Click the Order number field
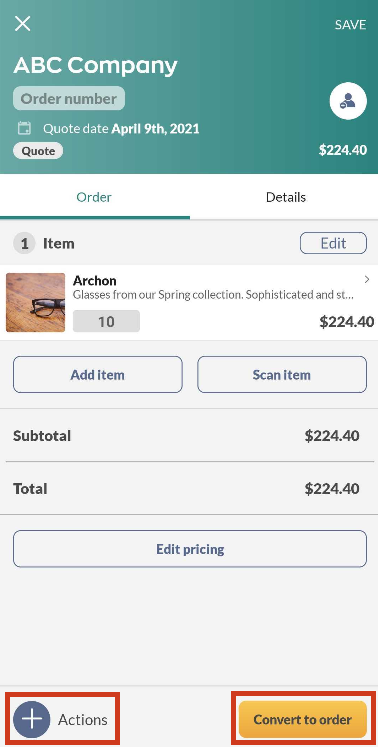This screenshot has width=378, height=747. pyautogui.click(x=69, y=99)
